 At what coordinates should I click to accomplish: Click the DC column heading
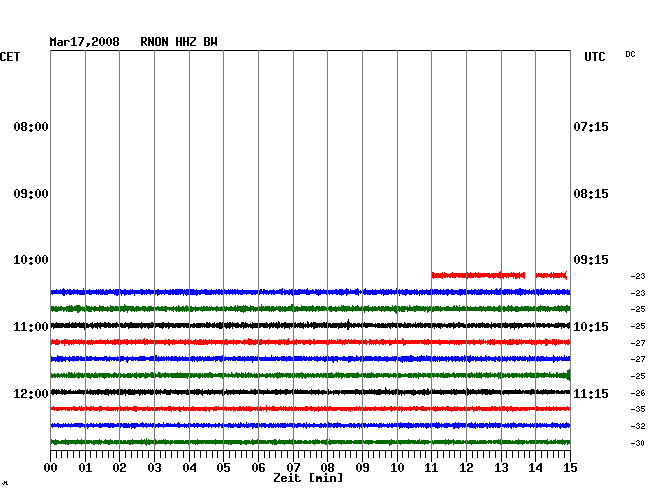pos(630,54)
